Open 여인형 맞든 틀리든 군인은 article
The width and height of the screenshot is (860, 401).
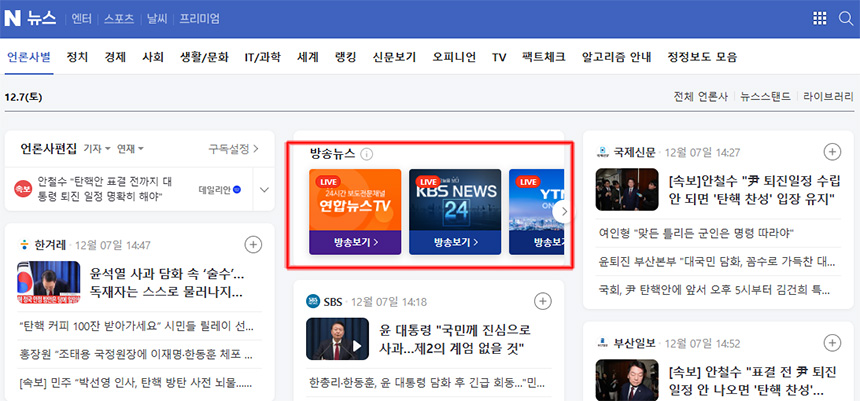point(696,233)
